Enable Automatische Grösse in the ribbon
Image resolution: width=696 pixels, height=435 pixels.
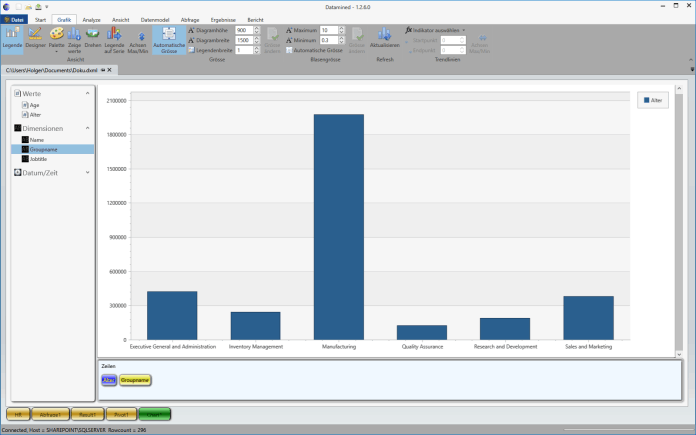point(168,39)
